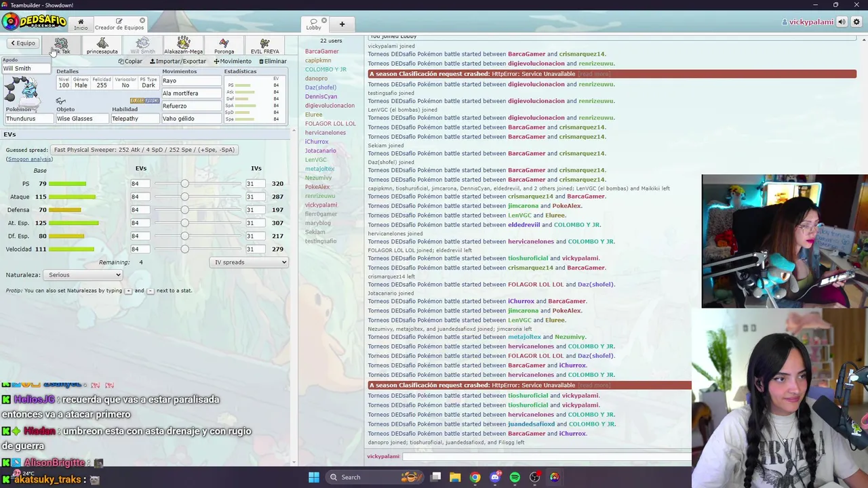This screenshot has width=868, height=488.
Task: Click the Defensa IV input field
Action: point(254,210)
